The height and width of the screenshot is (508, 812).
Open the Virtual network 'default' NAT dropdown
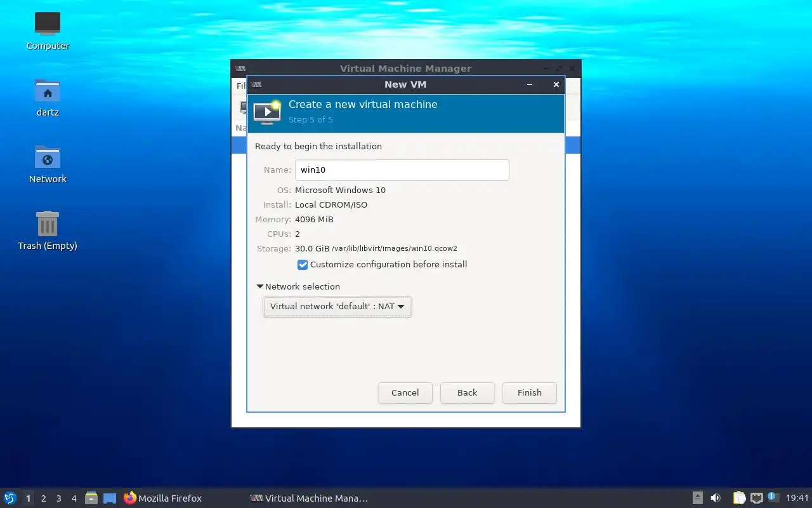pyautogui.click(x=337, y=306)
